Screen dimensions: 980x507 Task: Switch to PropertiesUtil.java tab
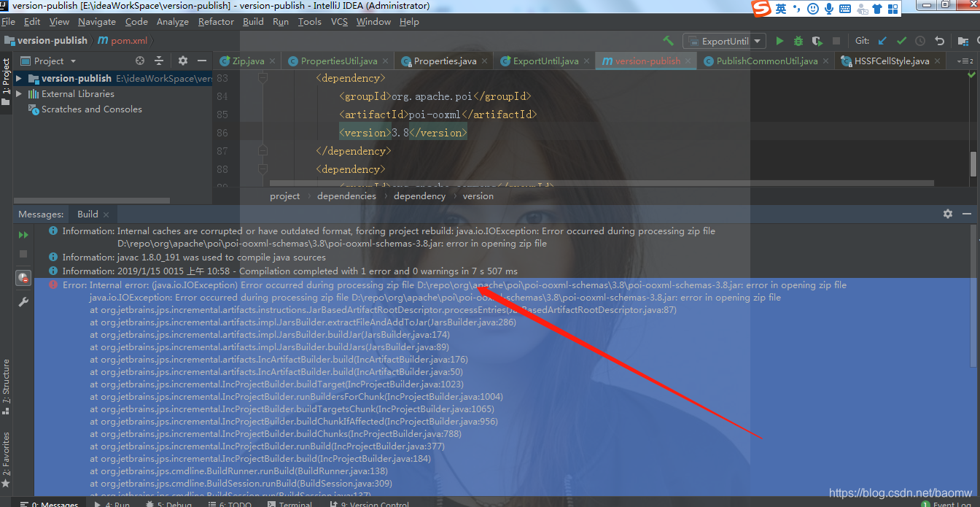pyautogui.click(x=338, y=61)
